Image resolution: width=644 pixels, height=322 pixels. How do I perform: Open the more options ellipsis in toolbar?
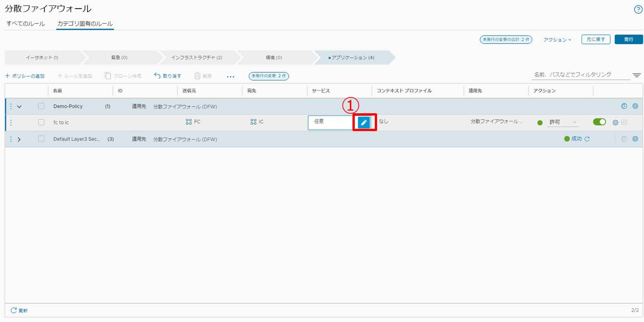tap(231, 77)
